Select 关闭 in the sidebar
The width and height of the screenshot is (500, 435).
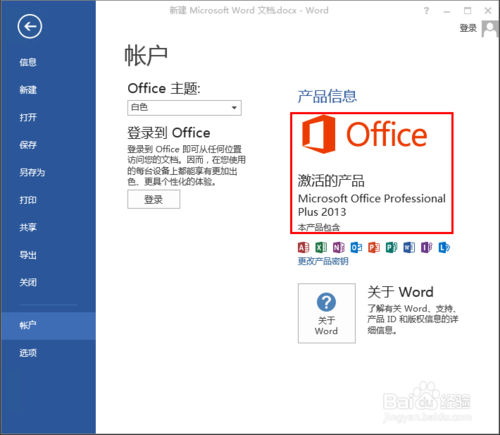(28, 282)
